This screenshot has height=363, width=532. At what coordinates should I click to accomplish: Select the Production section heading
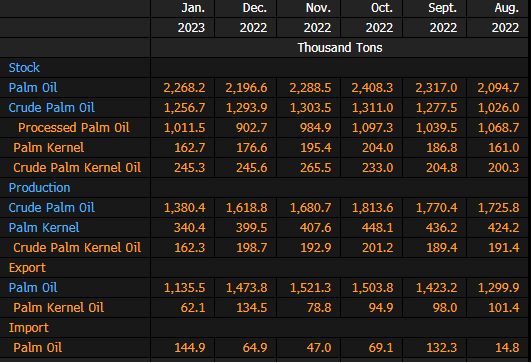pos(39,188)
